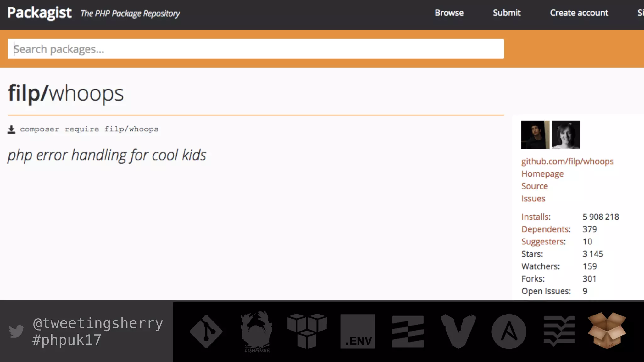View the Dependents list
Viewport: 644px width, 362px height.
coord(546,229)
